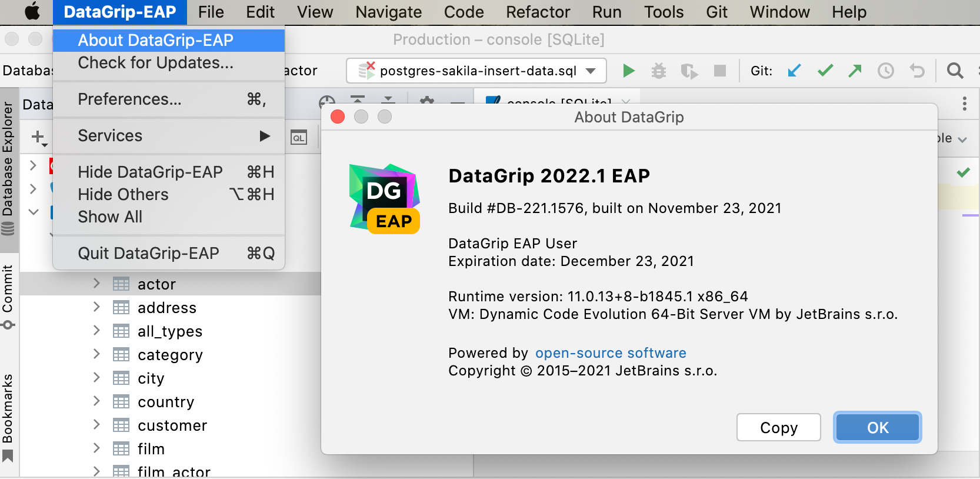Screen dimensions: 980x479
Task: Commit changes using the green checkmark icon
Action: pyautogui.click(x=825, y=71)
